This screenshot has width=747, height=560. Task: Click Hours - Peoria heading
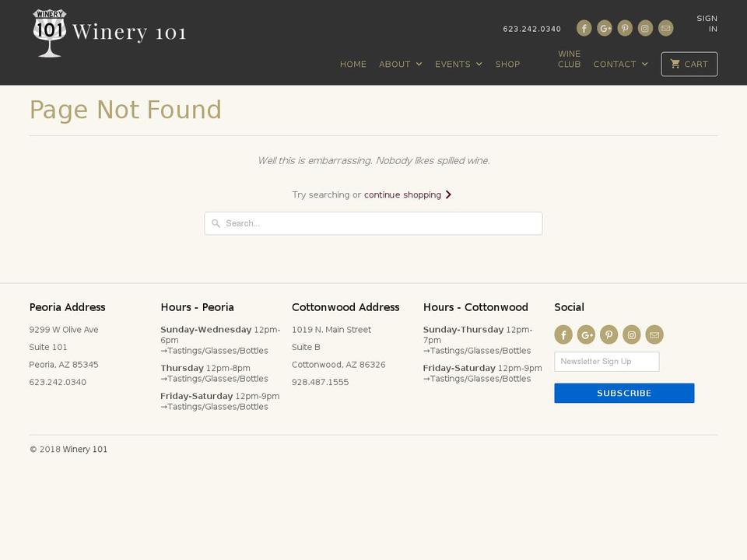click(197, 307)
